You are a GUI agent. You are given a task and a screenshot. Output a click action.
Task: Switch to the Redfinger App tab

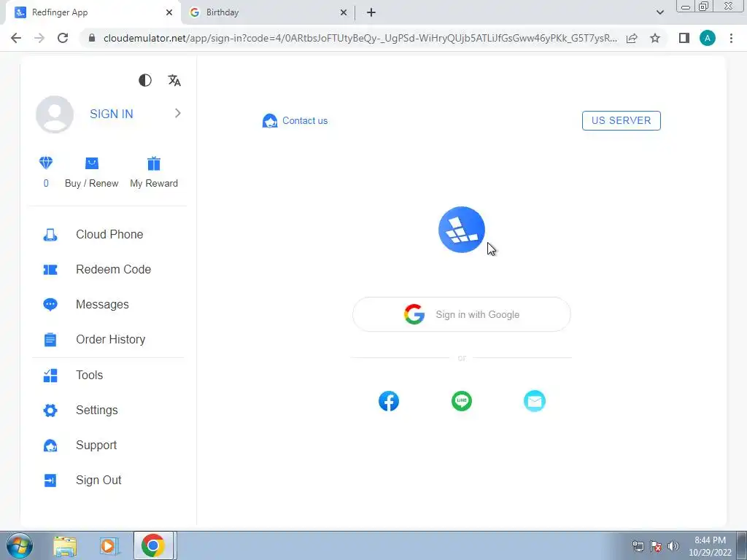pyautogui.click(x=93, y=12)
